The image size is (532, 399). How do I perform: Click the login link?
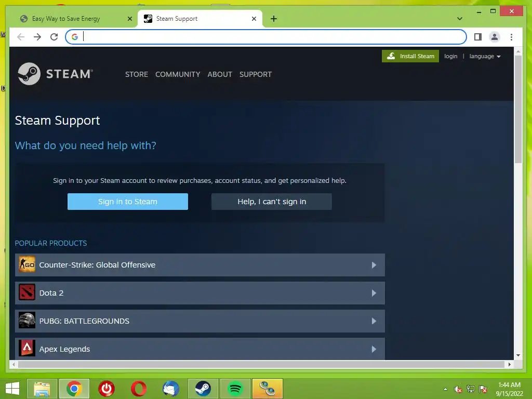pyautogui.click(x=450, y=56)
